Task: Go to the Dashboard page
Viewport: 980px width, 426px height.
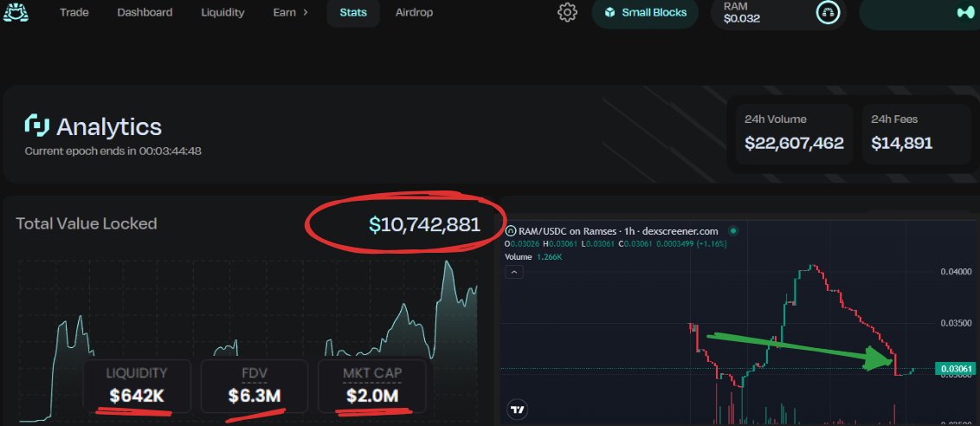Action: [145, 12]
